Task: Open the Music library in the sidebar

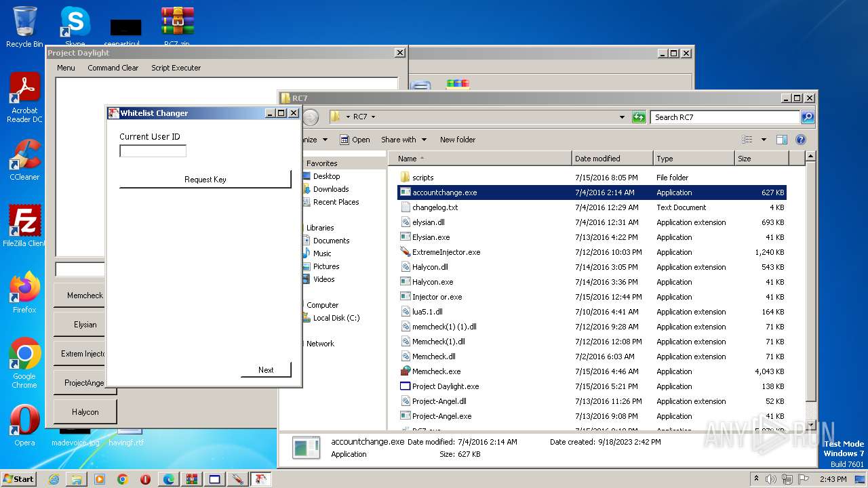Action: [322, 253]
